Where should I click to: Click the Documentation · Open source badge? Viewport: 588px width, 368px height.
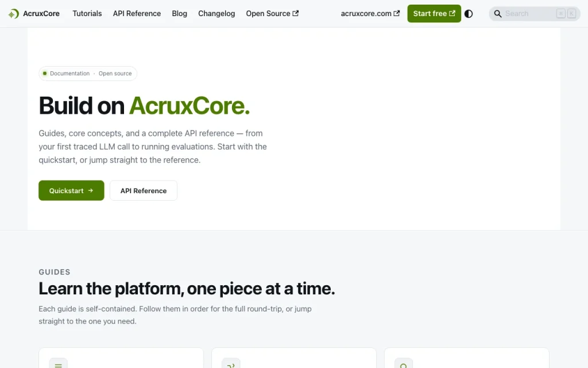(88, 74)
